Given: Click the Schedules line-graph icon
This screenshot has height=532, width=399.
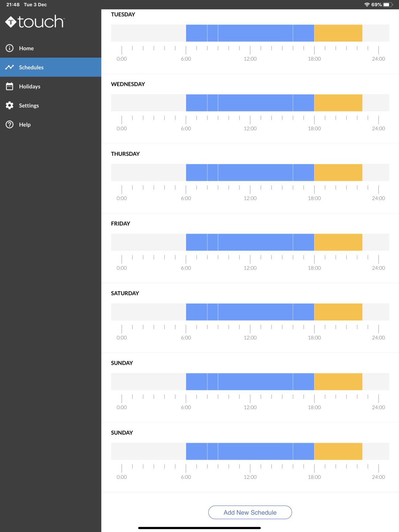Looking at the screenshot, I should tap(10, 67).
